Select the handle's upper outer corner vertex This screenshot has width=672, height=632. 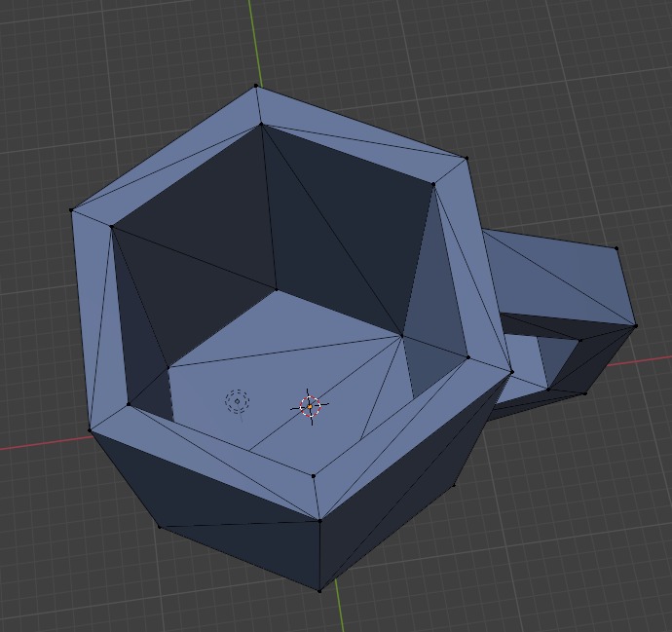click(x=616, y=248)
